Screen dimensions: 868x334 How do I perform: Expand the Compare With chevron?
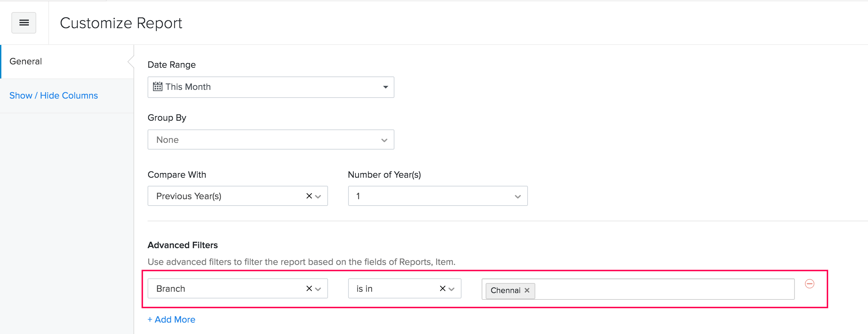[x=318, y=196]
